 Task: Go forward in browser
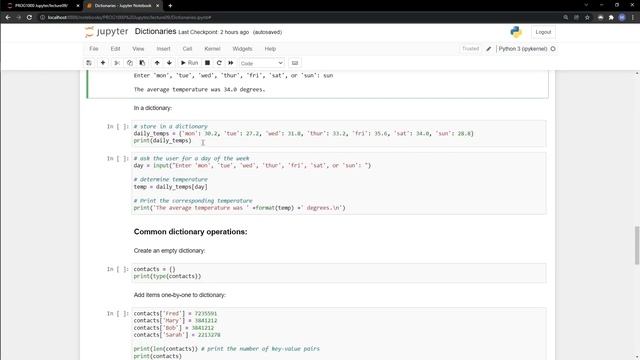point(18,18)
